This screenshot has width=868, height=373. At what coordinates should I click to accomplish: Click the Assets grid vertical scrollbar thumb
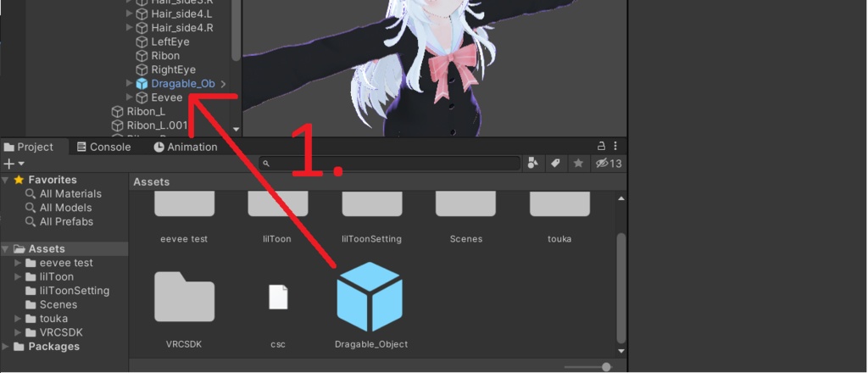pos(621,288)
